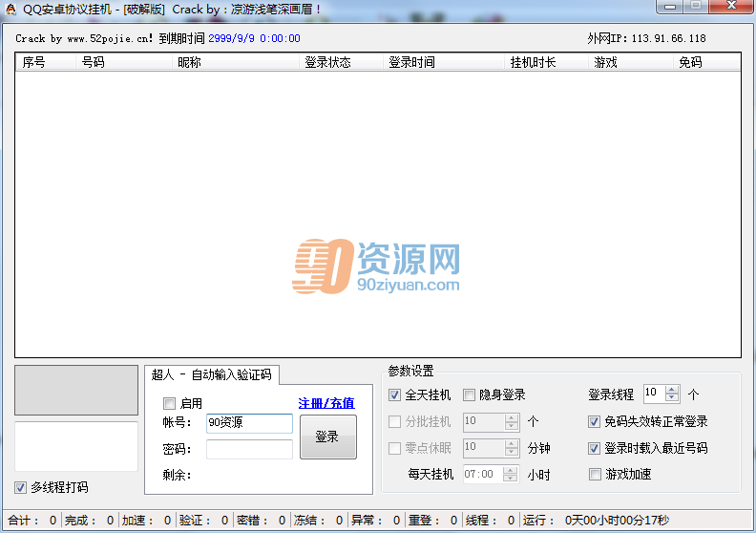756x533 pixels.
Task: Click the 每天挂机 07:00 time field
Action: (x=483, y=474)
